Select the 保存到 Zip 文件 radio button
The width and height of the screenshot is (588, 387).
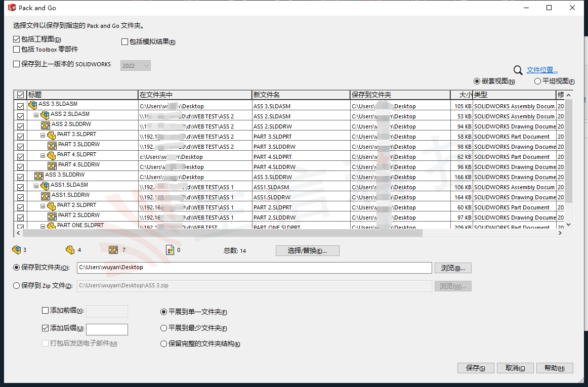point(17,286)
